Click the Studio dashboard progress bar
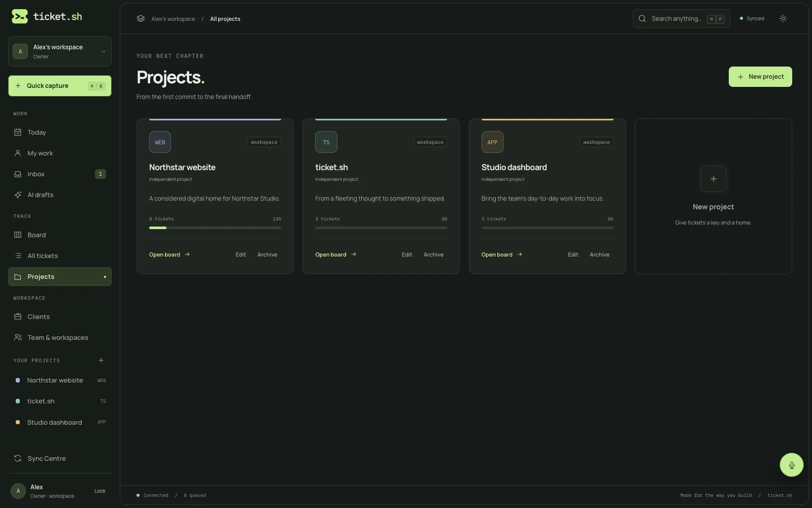The height and width of the screenshot is (508, 812). coord(548,228)
